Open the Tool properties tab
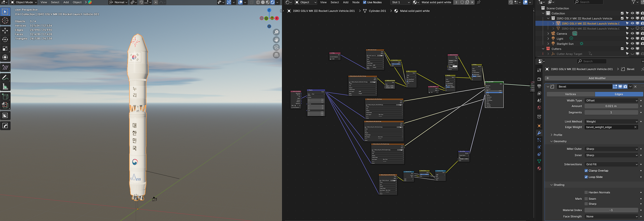The height and width of the screenshot is (221, 644). pyautogui.click(x=539, y=70)
